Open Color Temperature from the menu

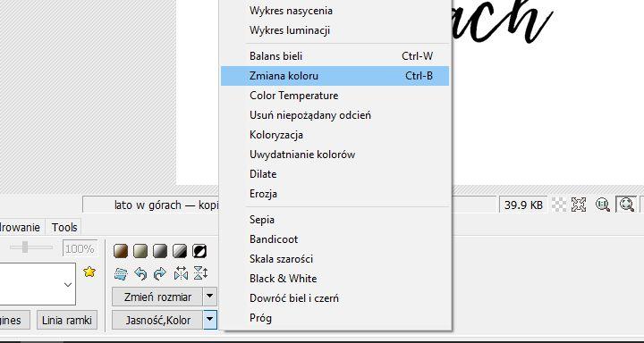pyautogui.click(x=335, y=96)
